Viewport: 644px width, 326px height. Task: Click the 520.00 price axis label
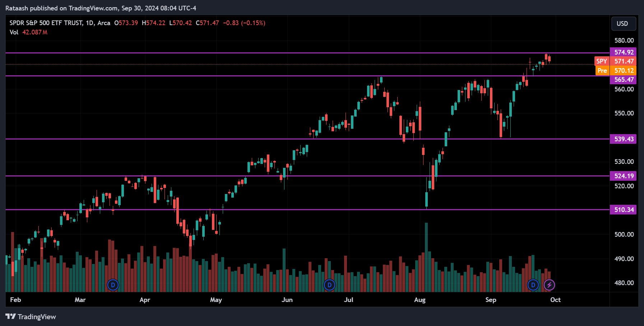click(x=624, y=186)
